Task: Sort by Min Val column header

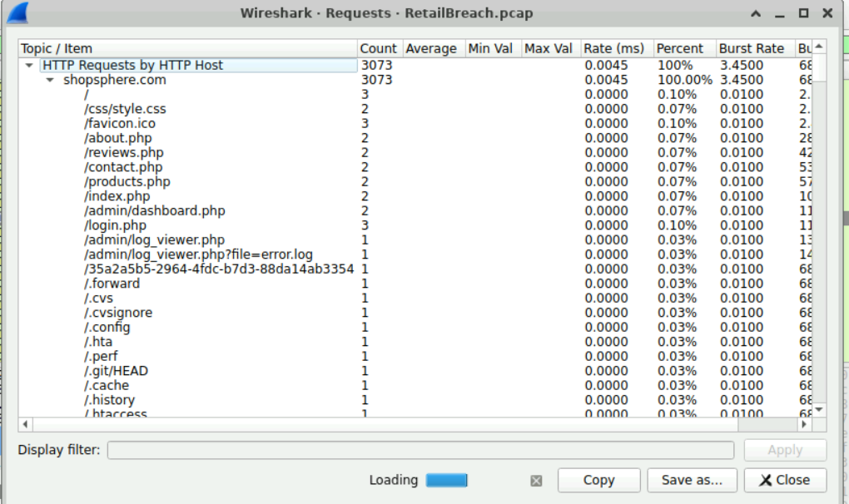Action: click(x=494, y=49)
